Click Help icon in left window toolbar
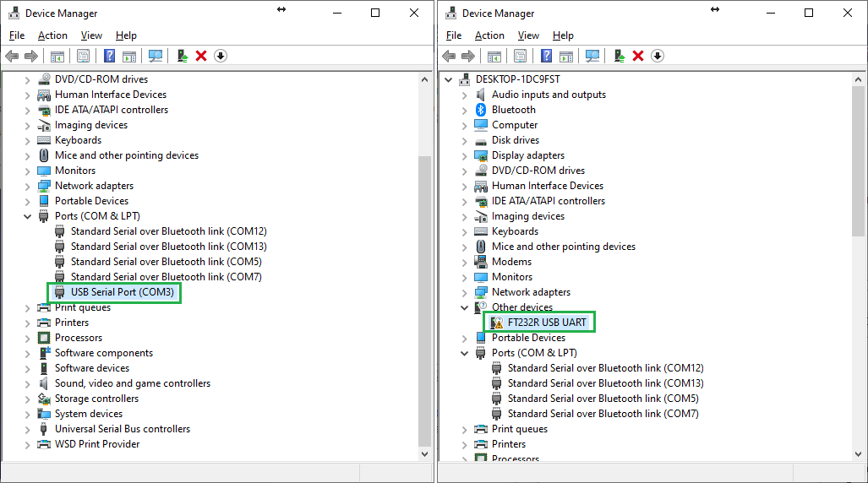This screenshot has width=868, height=483. coord(110,56)
